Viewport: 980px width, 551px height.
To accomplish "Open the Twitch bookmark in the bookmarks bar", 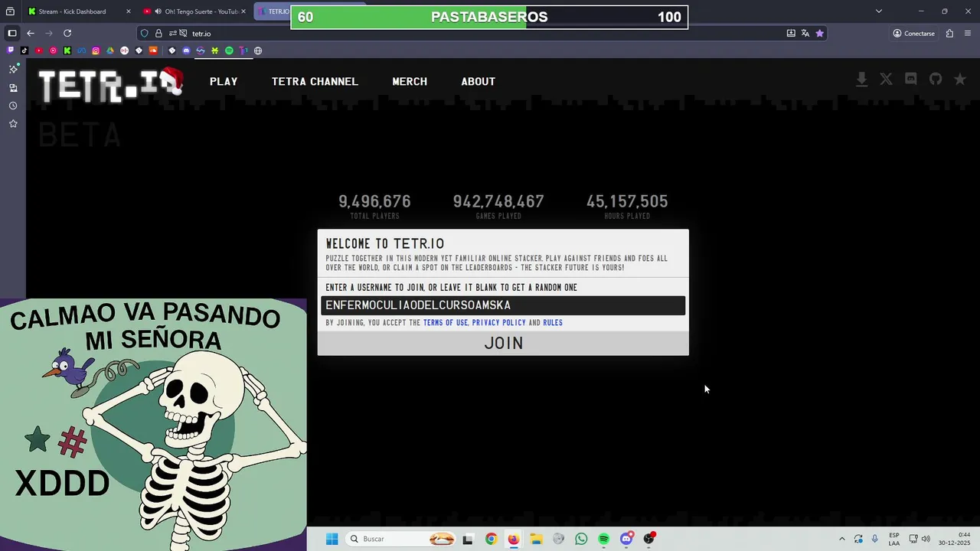I will coord(10,51).
